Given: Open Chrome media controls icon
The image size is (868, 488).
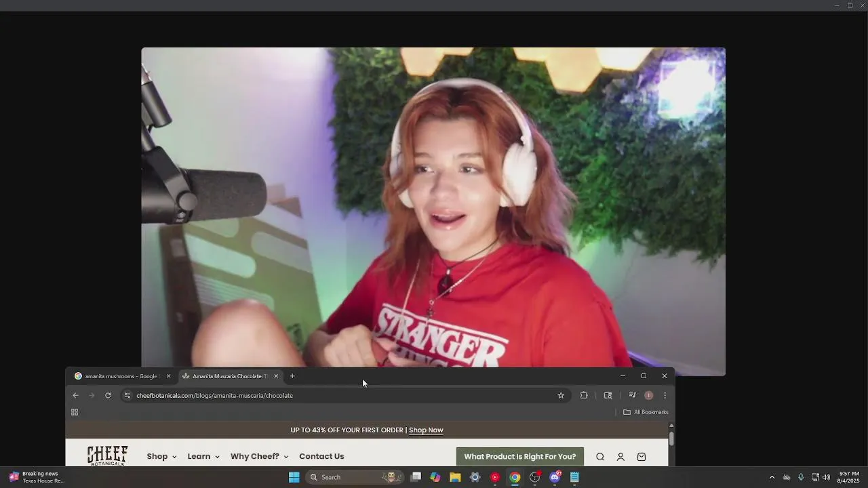Looking at the screenshot, I should 632,395.
